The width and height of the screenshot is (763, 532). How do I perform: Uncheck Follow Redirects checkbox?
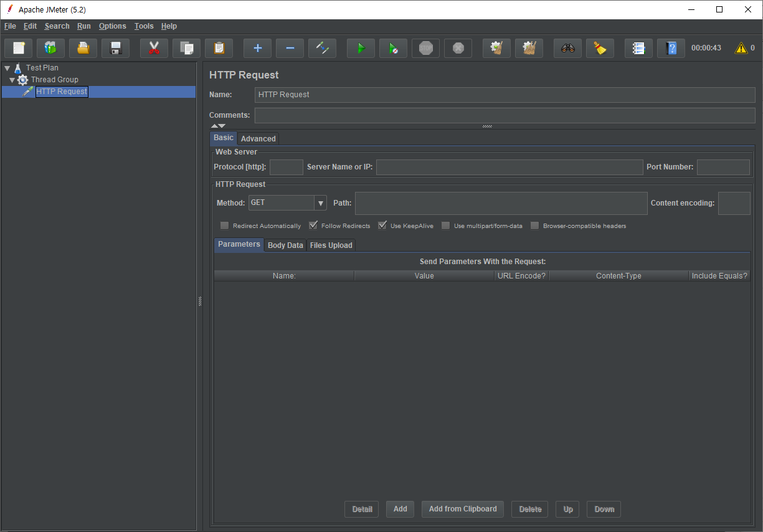tap(313, 226)
